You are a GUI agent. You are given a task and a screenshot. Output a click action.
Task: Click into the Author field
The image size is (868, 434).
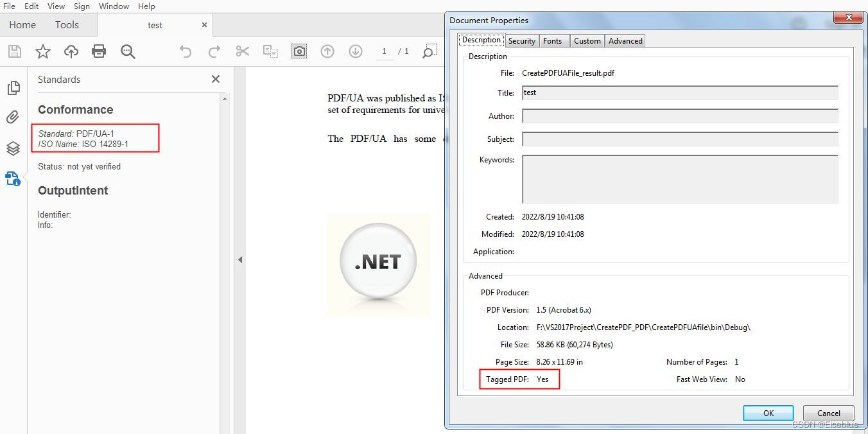point(680,116)
